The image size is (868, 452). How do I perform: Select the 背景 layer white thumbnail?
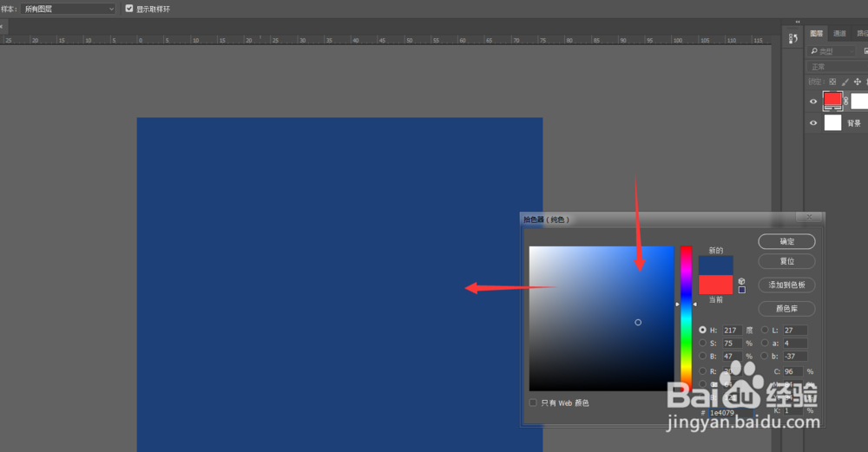tap(832, 123)
